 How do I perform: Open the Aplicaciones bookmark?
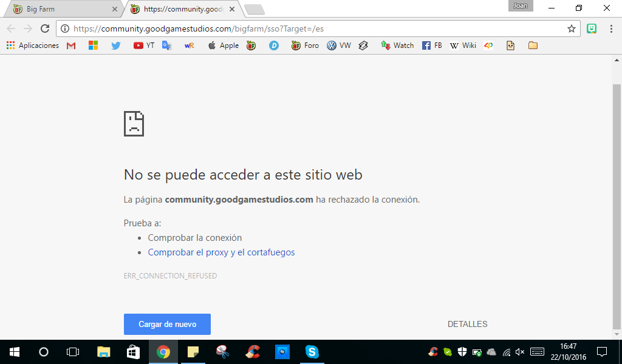coord(33,45)
